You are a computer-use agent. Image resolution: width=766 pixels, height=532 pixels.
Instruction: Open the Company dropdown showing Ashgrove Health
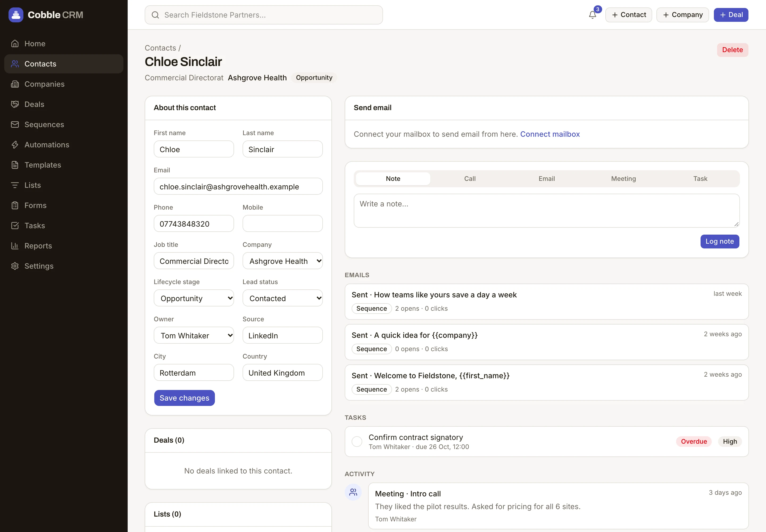pos(282,261)
